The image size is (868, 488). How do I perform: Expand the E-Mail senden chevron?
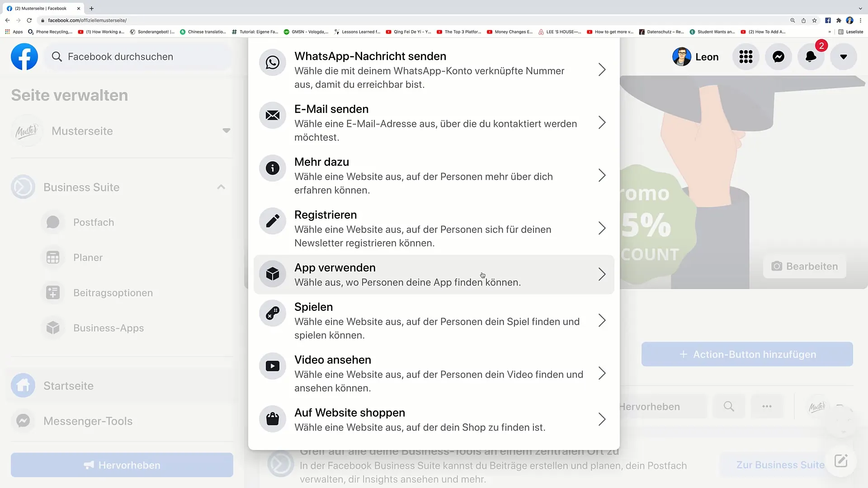[x=602, y=122]
